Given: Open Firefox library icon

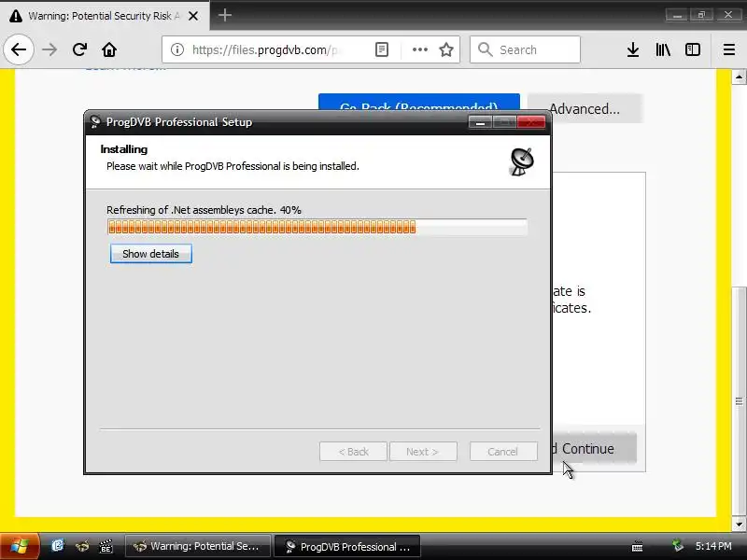Looking at the screenshot, I should pyautogui.click(x=663, y=49).
